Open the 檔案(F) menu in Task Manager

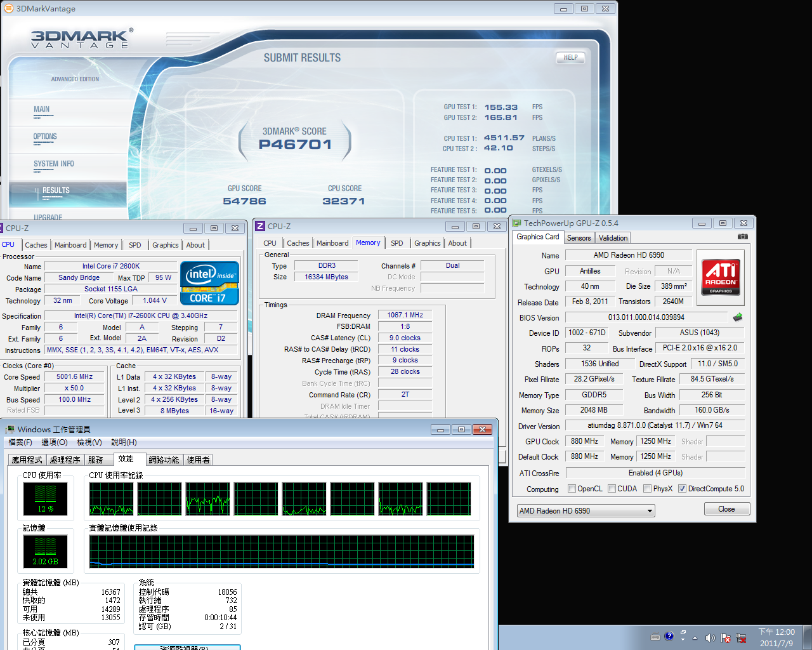[20, 442]
